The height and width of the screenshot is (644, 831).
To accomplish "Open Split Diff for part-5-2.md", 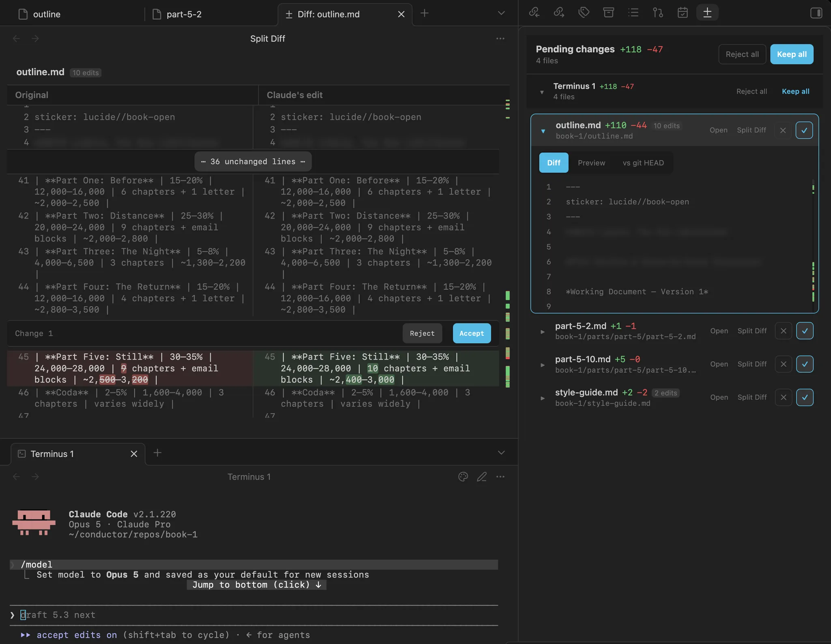I will pos(752,331).
